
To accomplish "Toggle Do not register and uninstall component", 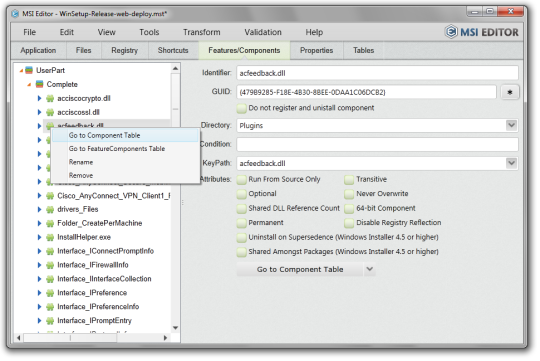I will pos(242,109).
